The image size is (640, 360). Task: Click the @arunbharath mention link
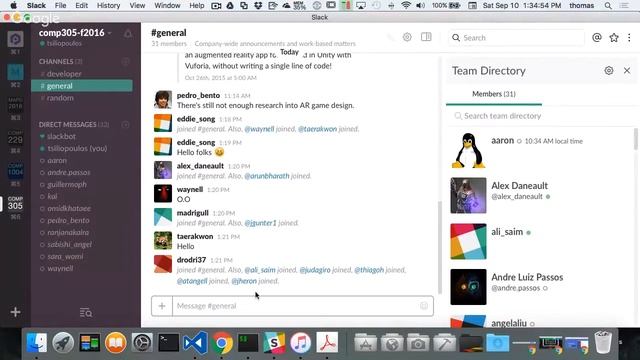pos(267,176)
